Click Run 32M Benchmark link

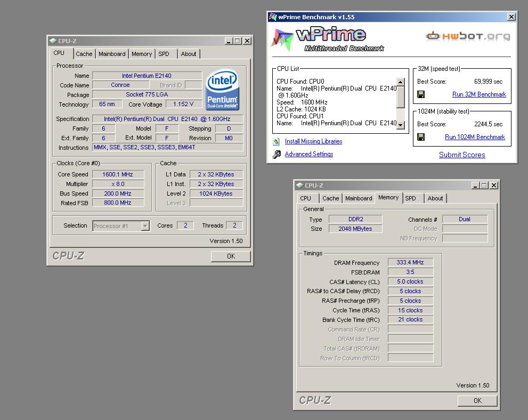(x=479, y=94)
